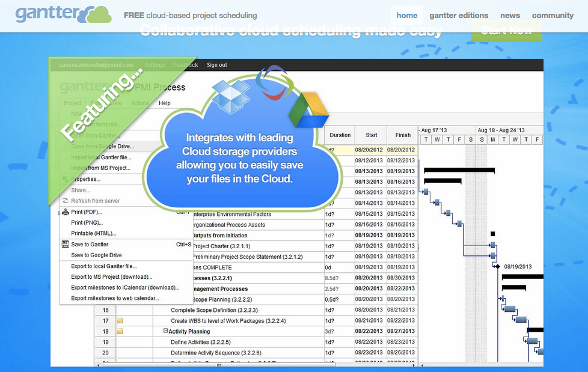Select row number 20
This screenshot has height=372, width=588.
(105, 353)
